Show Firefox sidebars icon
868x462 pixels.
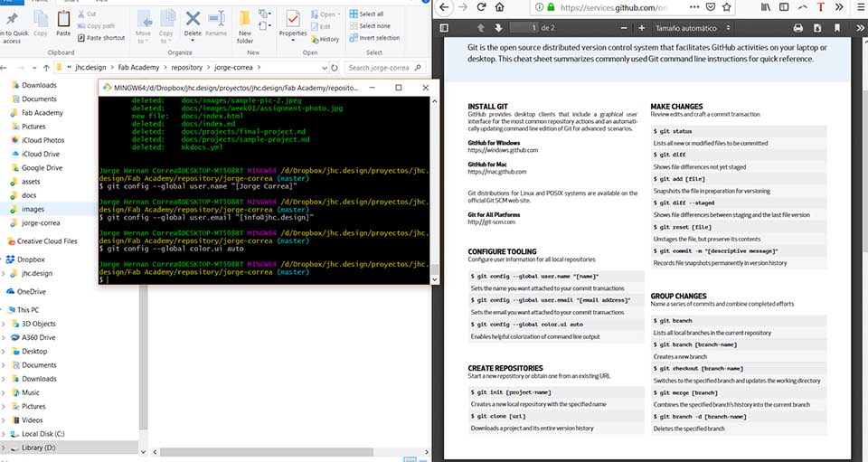[x=784, y=7]
